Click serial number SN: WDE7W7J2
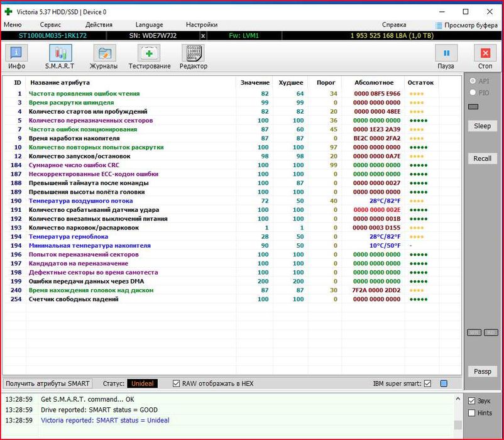504x440 pixels. (153, 36)
